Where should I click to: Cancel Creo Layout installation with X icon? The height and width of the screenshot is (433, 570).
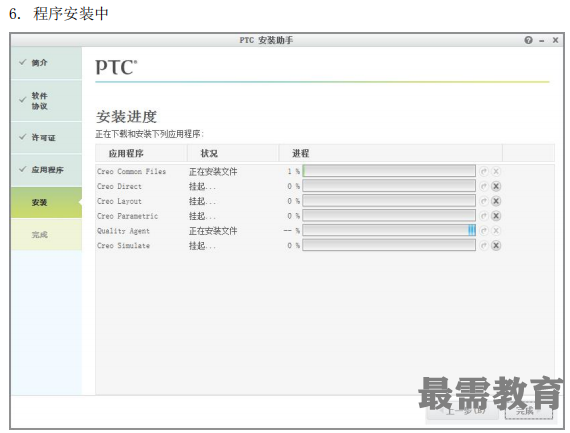click(x=496, y=201)
